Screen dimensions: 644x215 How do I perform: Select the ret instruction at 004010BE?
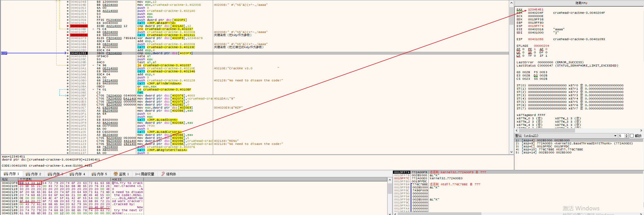140,93
